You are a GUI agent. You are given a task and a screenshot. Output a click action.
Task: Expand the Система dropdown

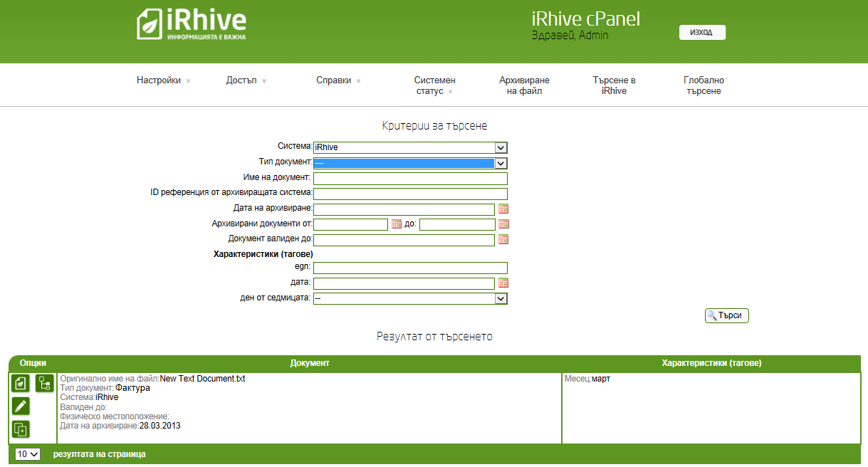[410, 147]
